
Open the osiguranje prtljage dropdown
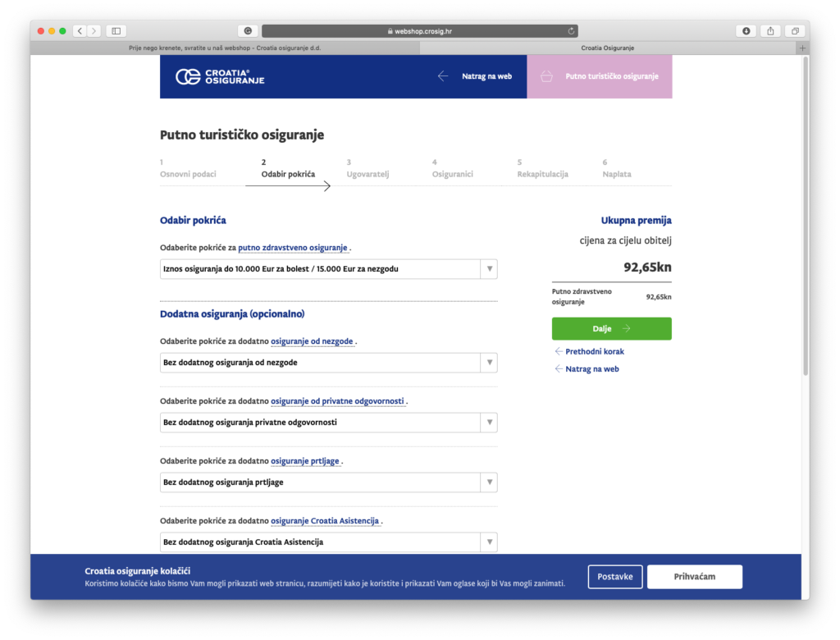(328, 482)
